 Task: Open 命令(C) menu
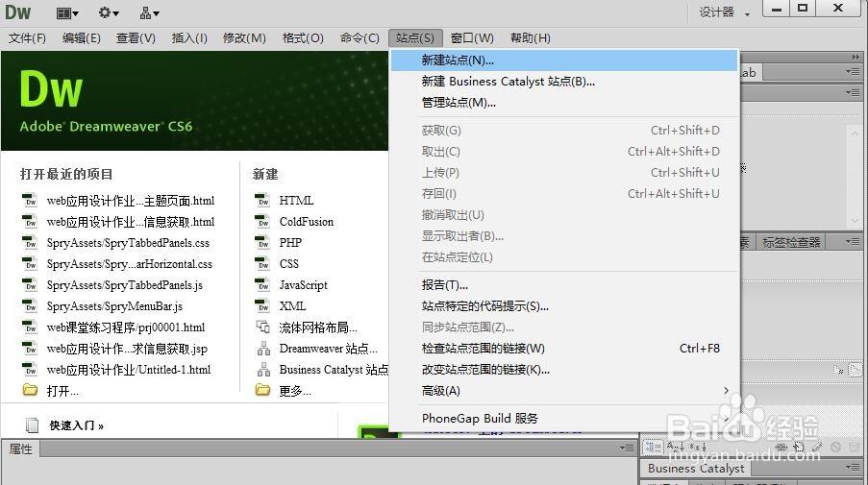coord(360,38)
